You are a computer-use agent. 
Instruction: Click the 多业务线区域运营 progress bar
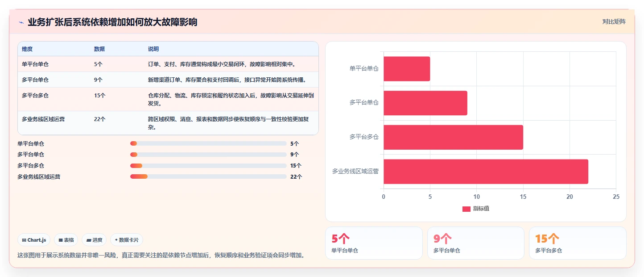(208, 176)
